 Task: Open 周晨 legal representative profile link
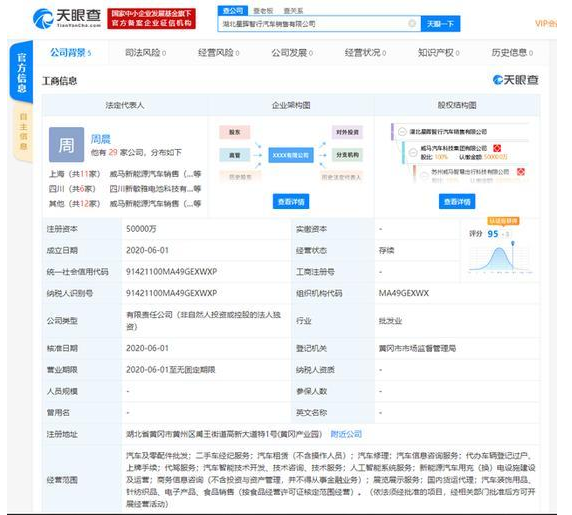click(100, 139)
